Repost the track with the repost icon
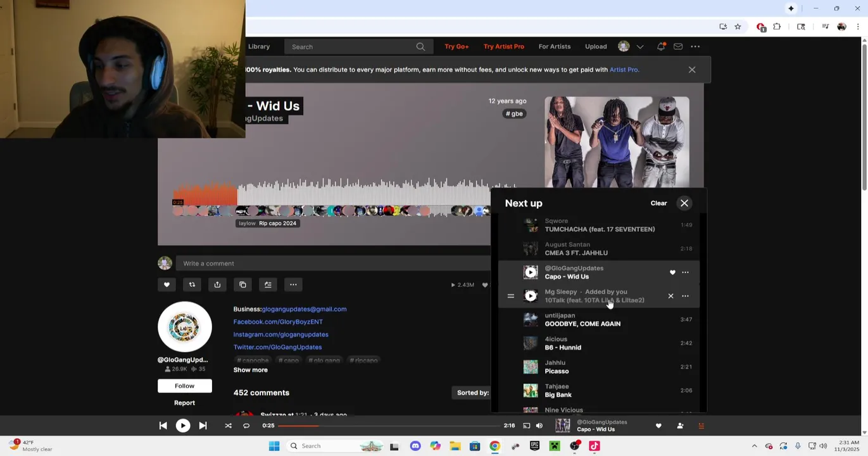868x456 pixels. click(x=192, y=284)
